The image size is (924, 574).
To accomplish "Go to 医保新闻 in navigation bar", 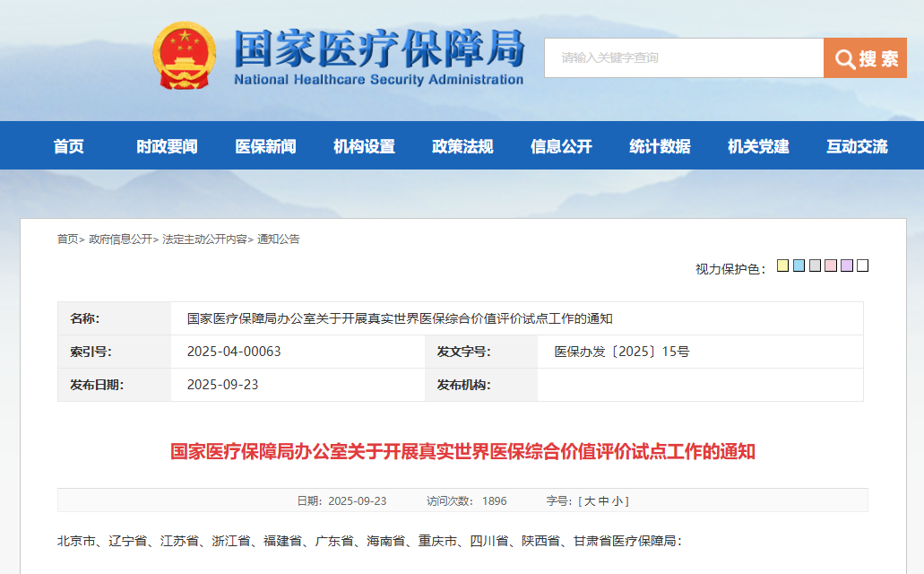I will coord(265,146).
